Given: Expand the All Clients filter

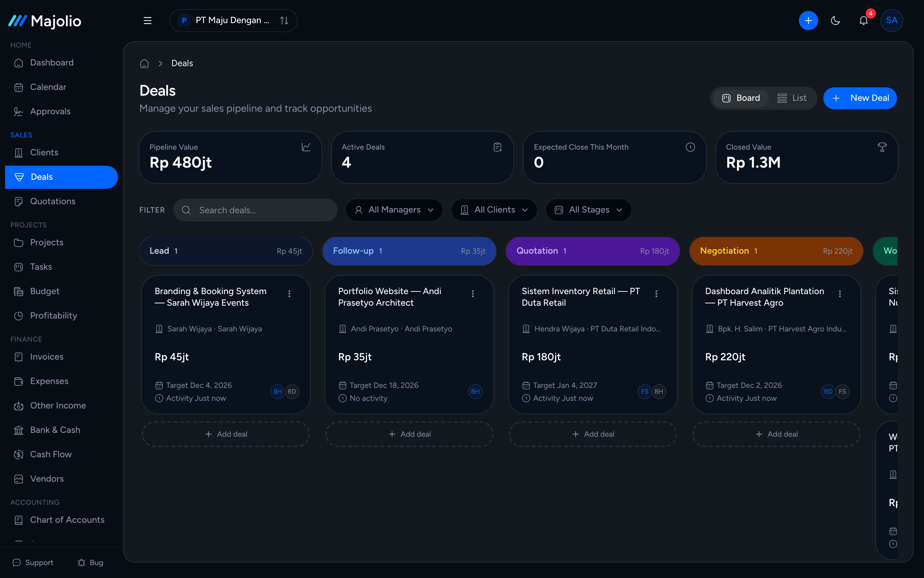Looking at the screenshot, I should (494, 210).
